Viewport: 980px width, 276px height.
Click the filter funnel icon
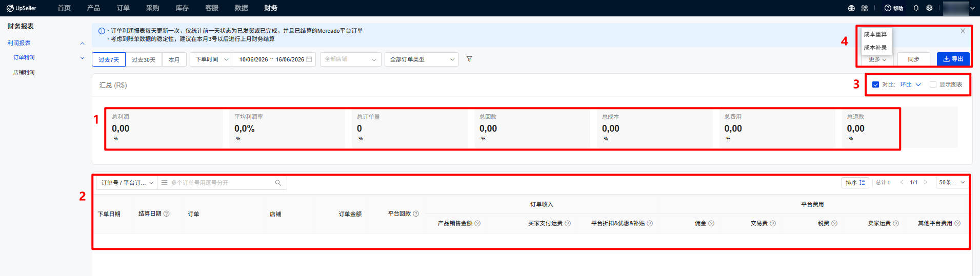(x=469, y=59)
